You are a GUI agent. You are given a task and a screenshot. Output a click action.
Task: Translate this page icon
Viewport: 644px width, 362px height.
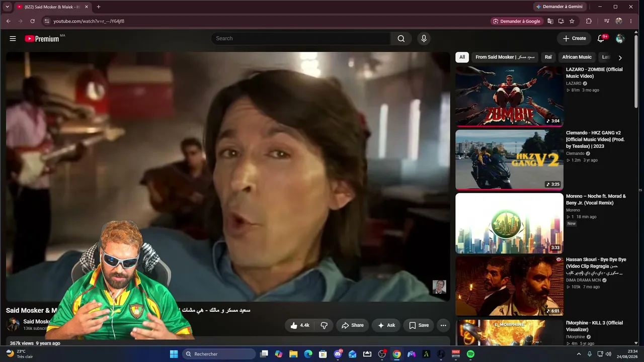tap(550, 21)
